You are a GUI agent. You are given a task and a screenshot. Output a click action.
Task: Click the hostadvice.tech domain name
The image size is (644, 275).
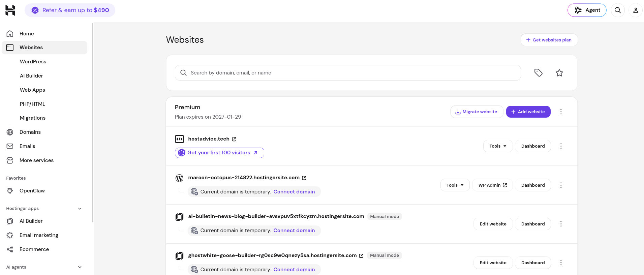209,139
